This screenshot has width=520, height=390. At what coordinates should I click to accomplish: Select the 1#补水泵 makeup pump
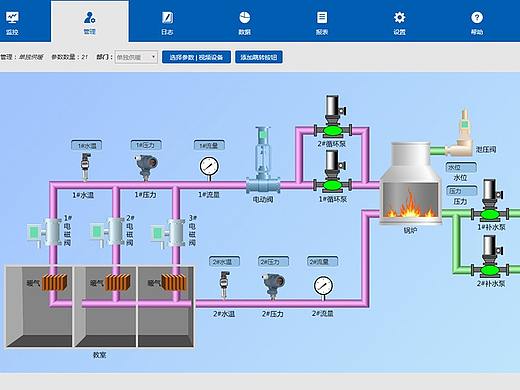pos(490,200)
